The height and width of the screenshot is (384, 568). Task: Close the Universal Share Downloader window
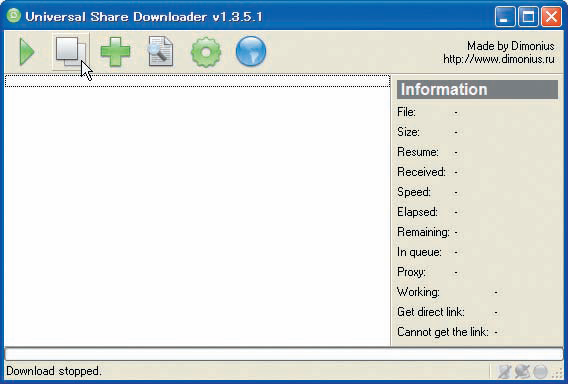point(551,16)
